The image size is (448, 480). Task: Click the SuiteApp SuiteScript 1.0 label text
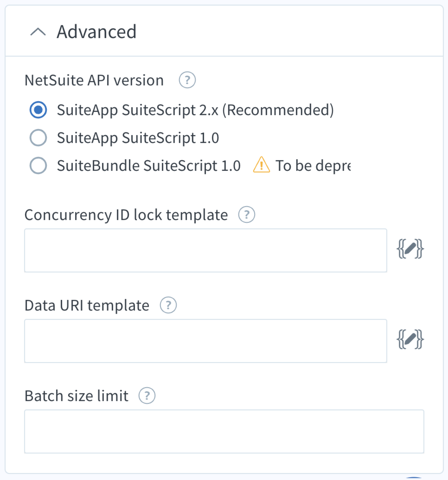(x=138, y=138)
